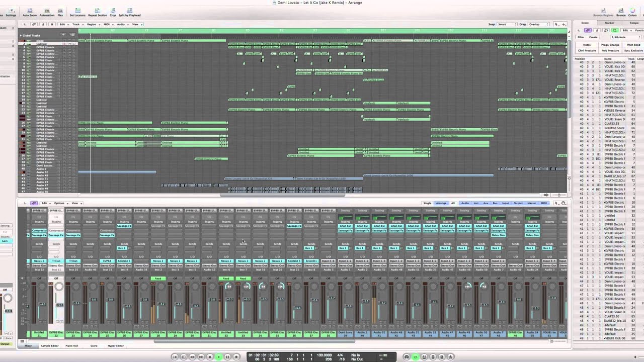Select the pointer tool menu in Arrange
Image resolution: width=644 pixels, height=362 pixels.
pos(557,24)
